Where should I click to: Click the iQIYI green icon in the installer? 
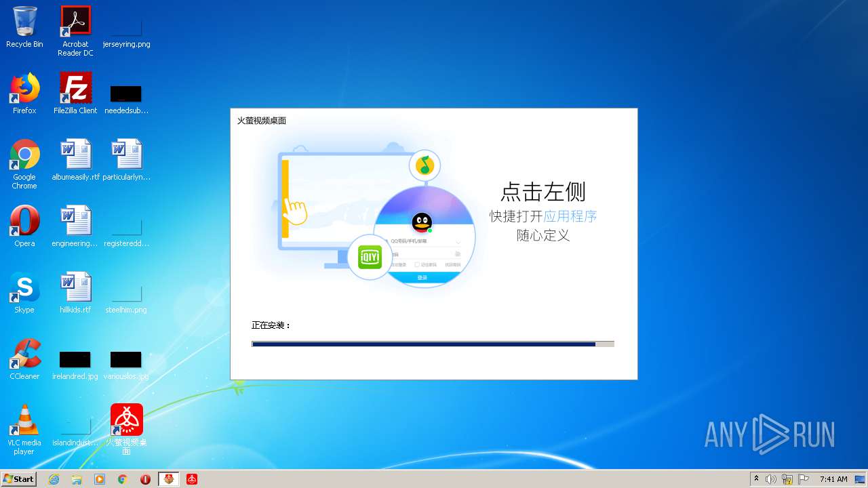370,257
